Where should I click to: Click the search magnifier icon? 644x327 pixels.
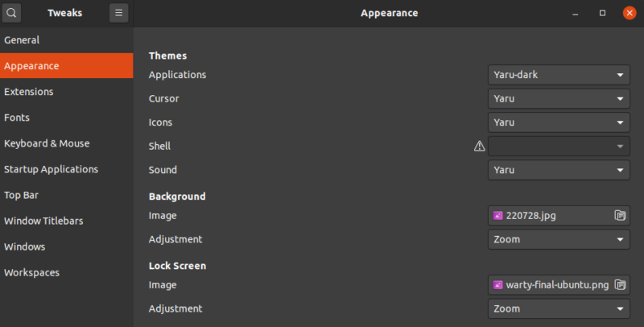pyautogui.click(x=12, y=13)
